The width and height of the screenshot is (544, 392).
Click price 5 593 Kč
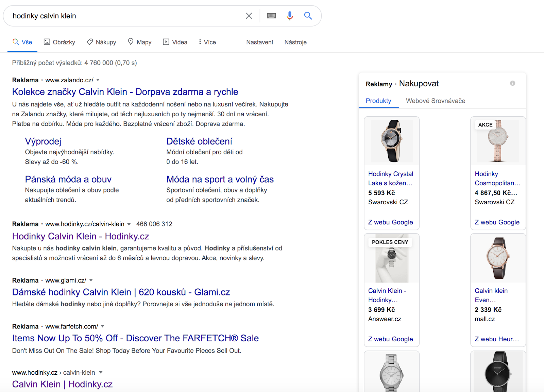[381, 193]
